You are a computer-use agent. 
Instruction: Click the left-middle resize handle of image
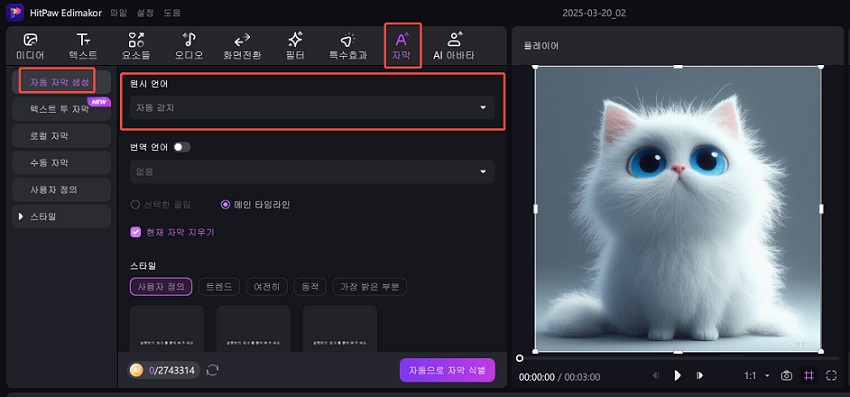coord(536,209)
